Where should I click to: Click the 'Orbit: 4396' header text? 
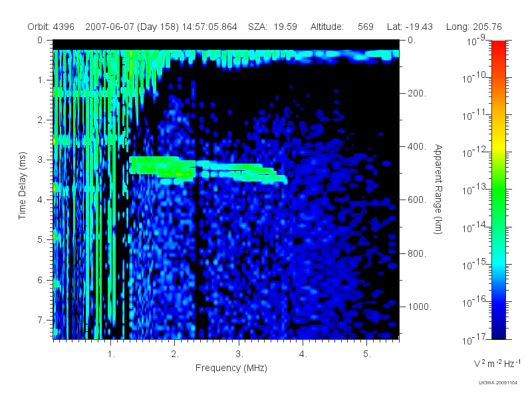(x=51, y=27)
